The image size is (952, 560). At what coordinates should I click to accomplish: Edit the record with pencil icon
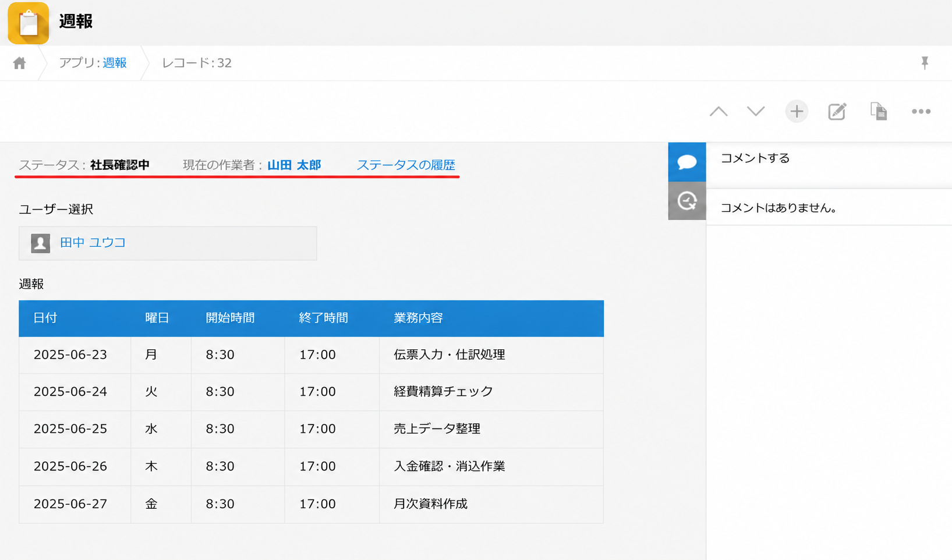click(x=837, y=111)
